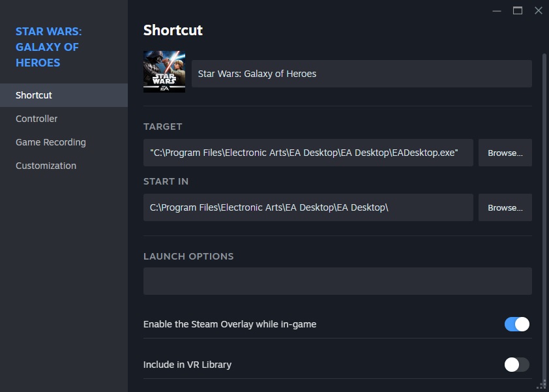Close the properties window
Screen dimensions: 549x392
click(539, 10)
